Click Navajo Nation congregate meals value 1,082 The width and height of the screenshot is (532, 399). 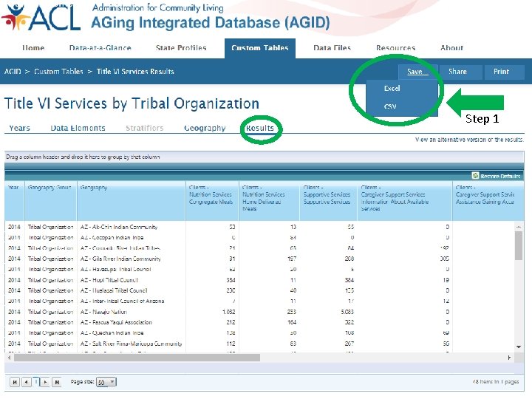tap(228, 312)
